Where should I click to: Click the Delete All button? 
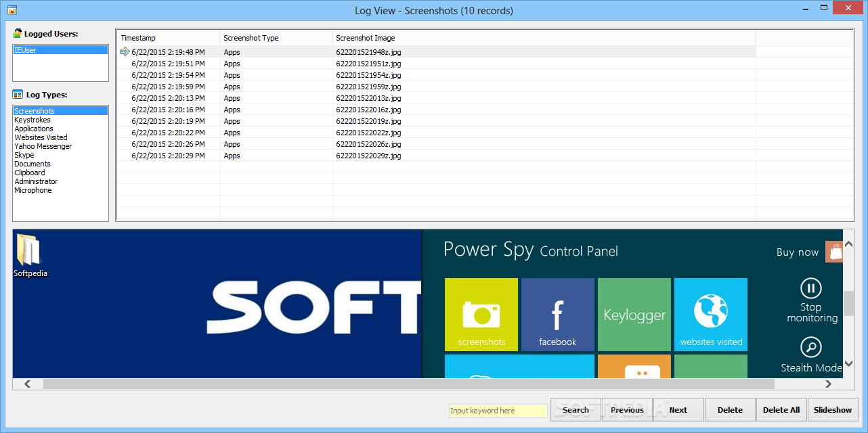(x=781, y=410)
